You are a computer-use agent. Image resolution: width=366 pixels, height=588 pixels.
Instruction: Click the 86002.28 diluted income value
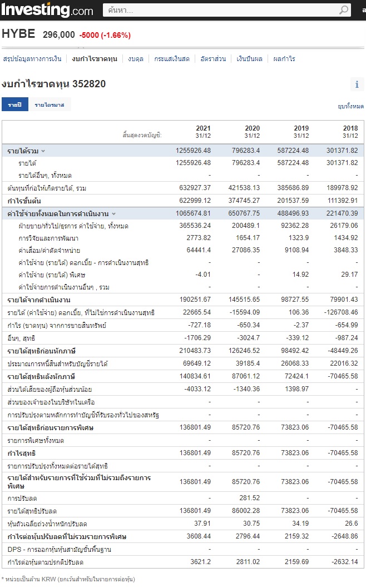tap(246, 511)
